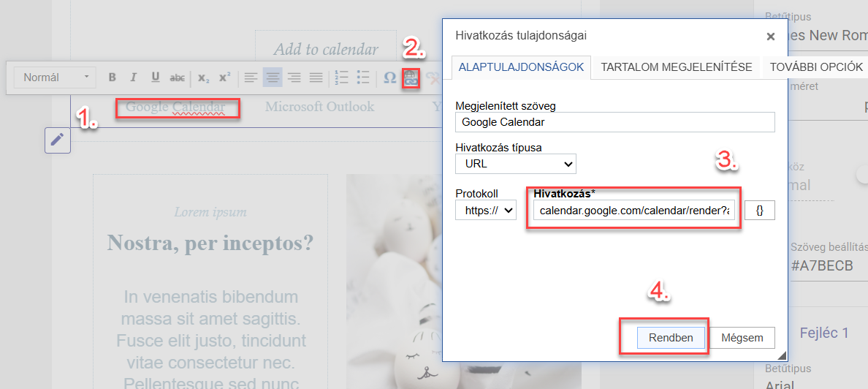The width and height of the screenshot is (868, 389).
Task: Toggle italic formatting in editor toolbar
Action: pos(133,78)
